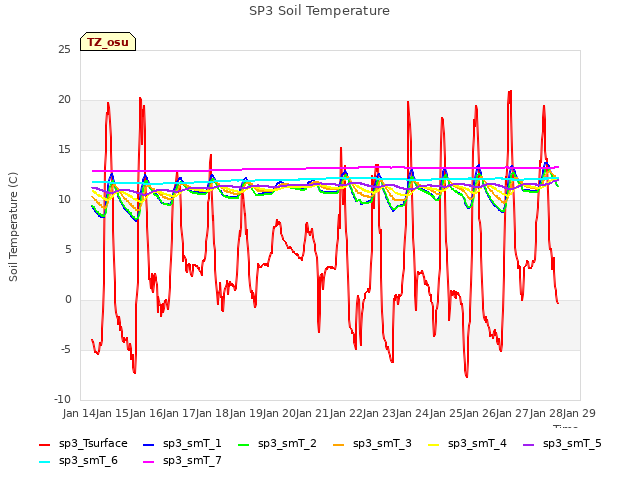
Task: Toggle sp3_smT_5 series legend label
Action: click(572, 444)
